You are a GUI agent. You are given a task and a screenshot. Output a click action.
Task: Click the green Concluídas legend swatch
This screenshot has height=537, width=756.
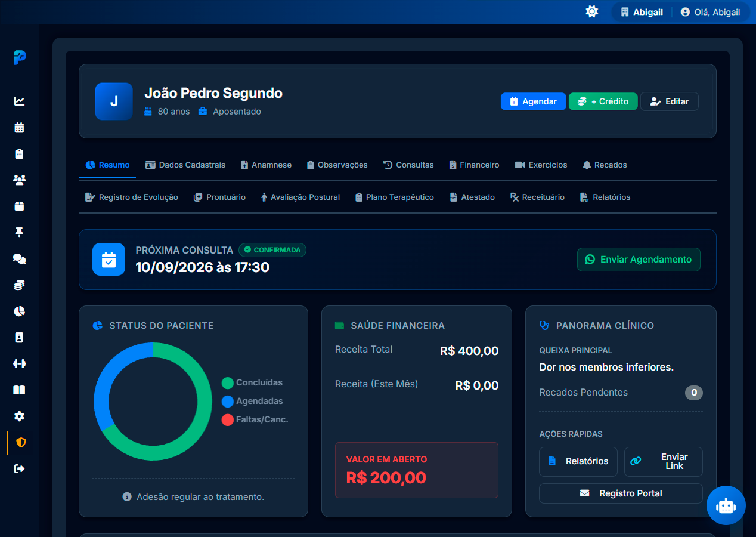pyautogui.click(x=228, y=383)
